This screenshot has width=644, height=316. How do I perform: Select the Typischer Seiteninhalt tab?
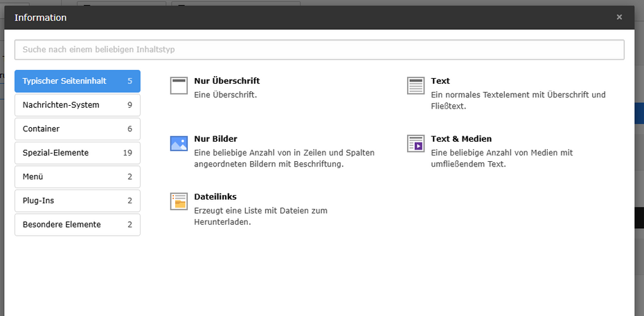pos(77,81)
